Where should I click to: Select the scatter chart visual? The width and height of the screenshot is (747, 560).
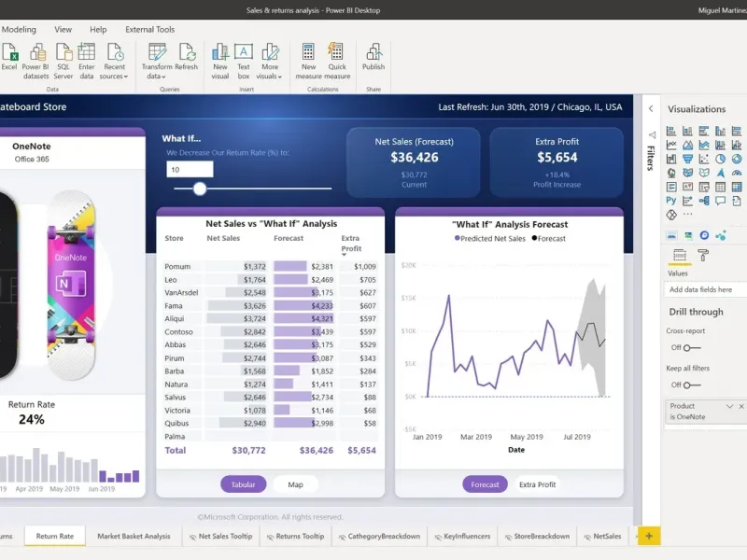(704, 159)
